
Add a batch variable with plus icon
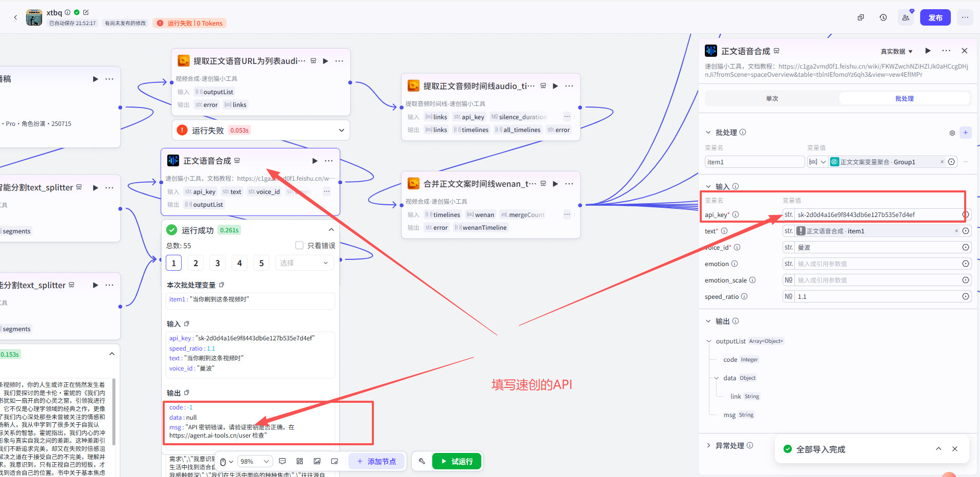(965, 133)
